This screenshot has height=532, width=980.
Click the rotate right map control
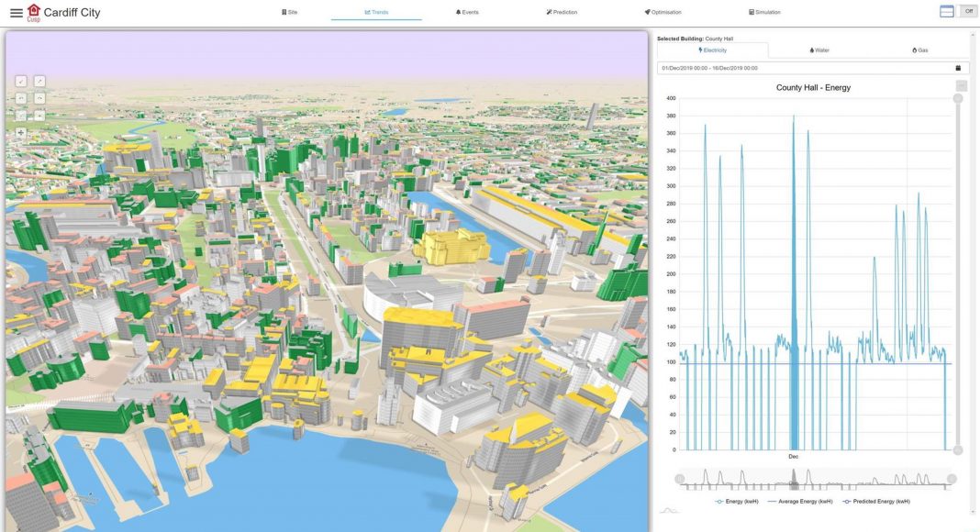[39, 98]
